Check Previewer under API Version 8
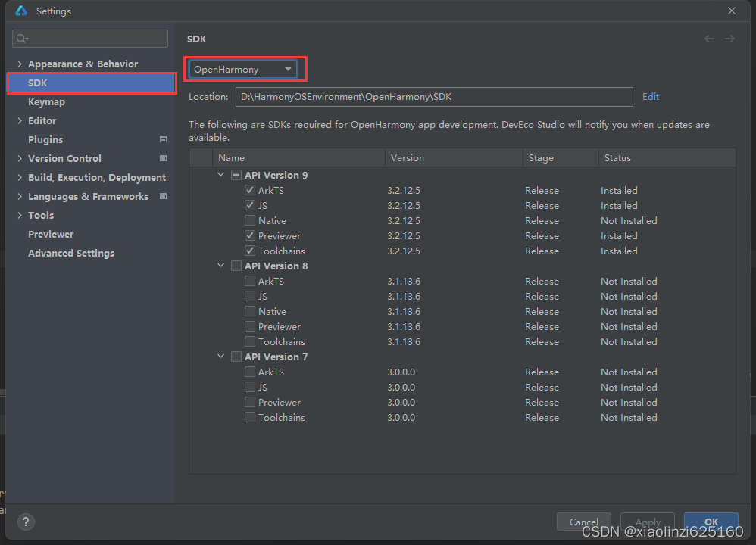The height and width of the screenshot is (545, 756). (x=250, y=326)
